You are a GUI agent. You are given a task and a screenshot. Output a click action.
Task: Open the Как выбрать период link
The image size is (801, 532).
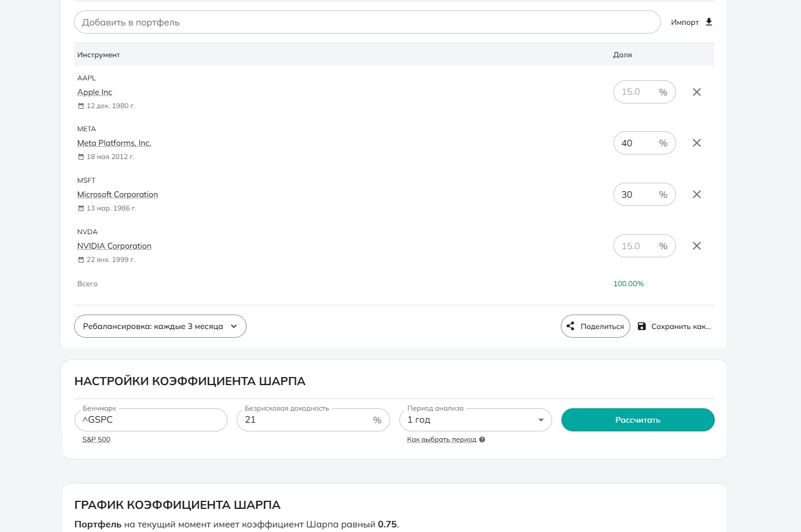pos(442,439)
